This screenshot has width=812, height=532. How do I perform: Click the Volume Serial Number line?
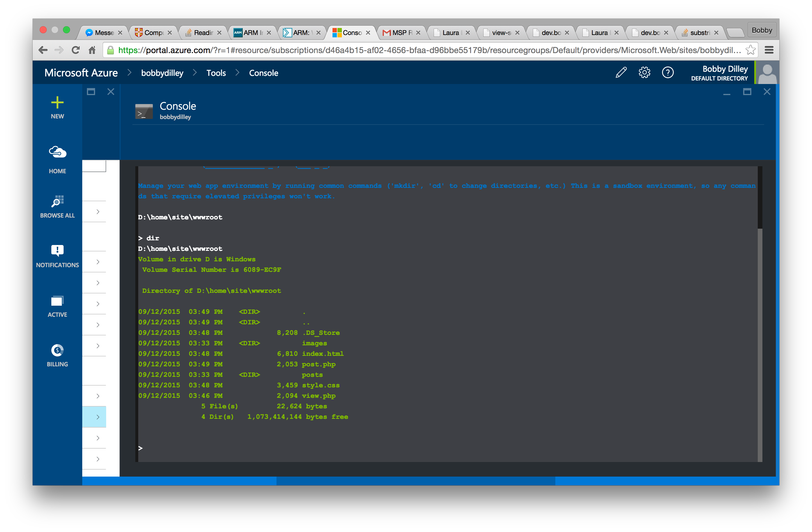click(211, 269)
